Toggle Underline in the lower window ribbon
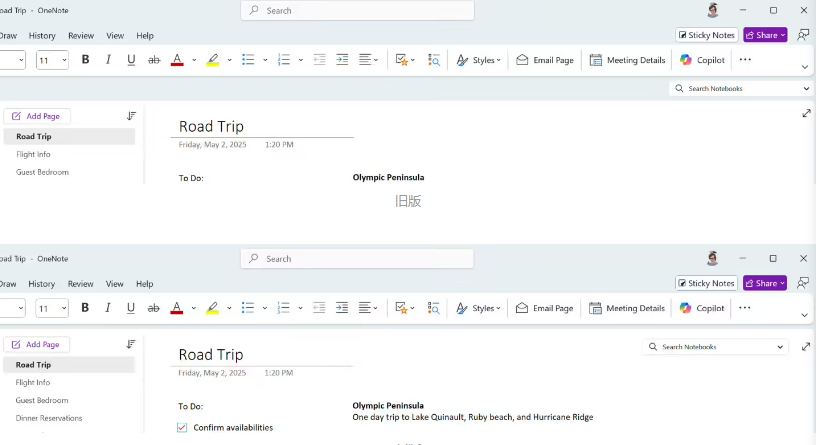This screenshot has height=445, width=816. click(x=131, y=308)
